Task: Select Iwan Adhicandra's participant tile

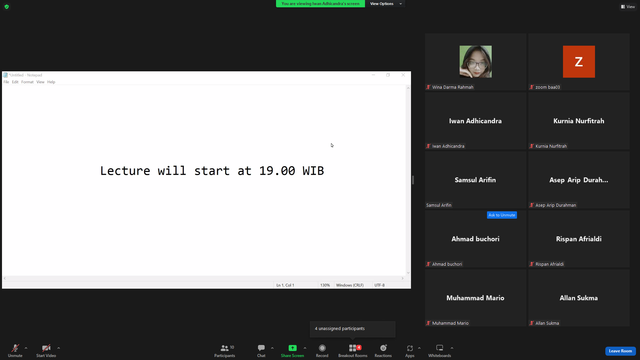Action: pyautogui.click(x=476, y=121)
